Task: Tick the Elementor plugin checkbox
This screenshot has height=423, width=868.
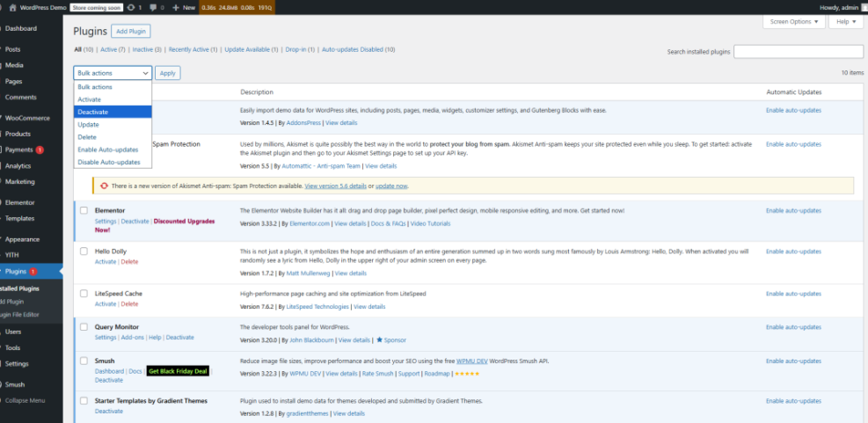Action: tap(84, 210)
